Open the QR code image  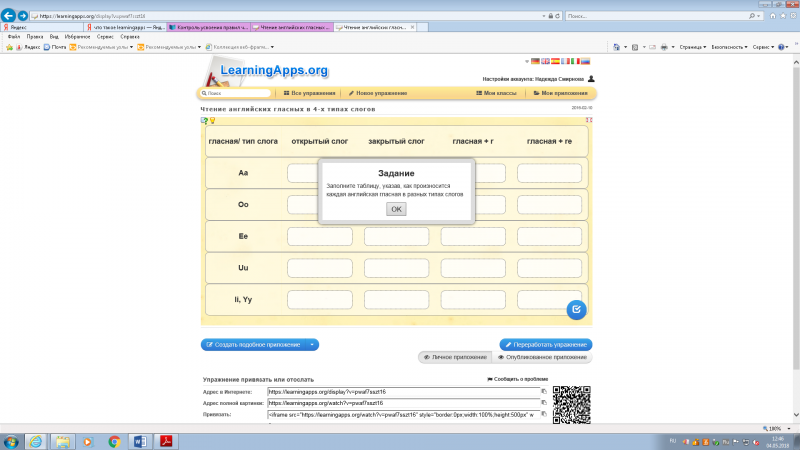point(571,405)
